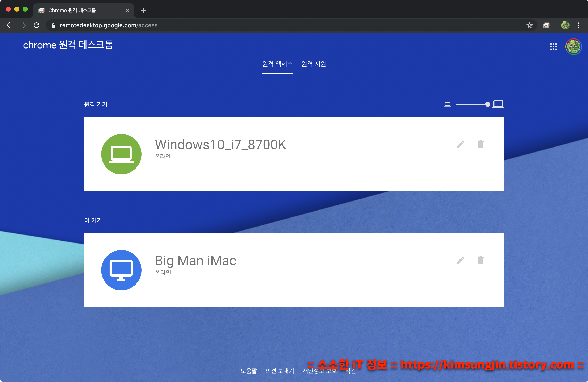Screen dimensions: 588x382
Task: Open the Google apps grid
Action: click(x=553, y=46)
